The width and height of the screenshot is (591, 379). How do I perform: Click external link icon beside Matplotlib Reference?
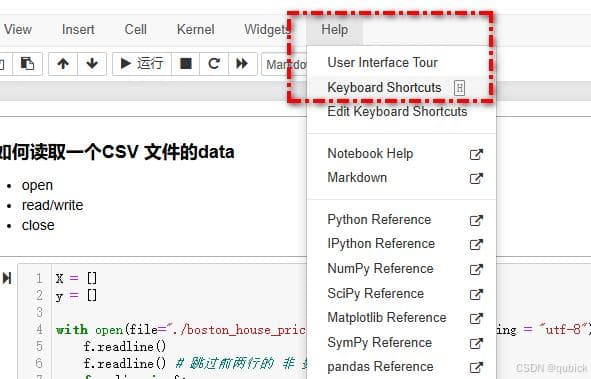476,318
